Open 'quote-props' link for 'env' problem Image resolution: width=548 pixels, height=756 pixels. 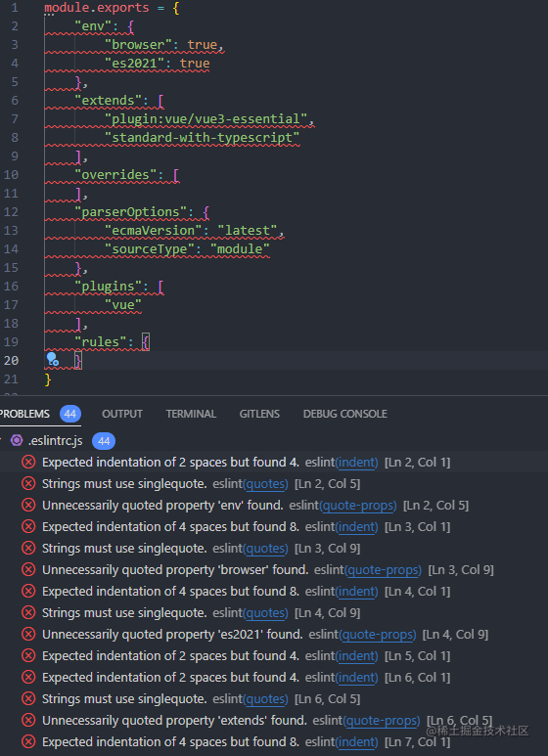358,505
